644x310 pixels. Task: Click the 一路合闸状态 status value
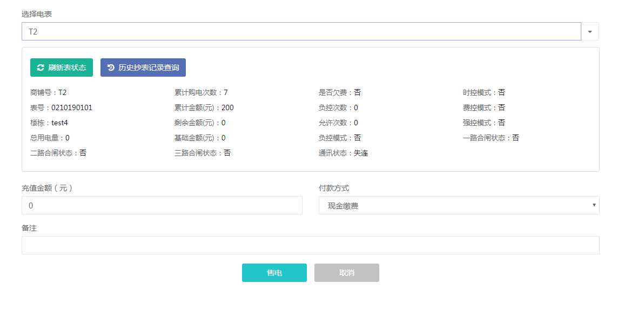point(515,138)
